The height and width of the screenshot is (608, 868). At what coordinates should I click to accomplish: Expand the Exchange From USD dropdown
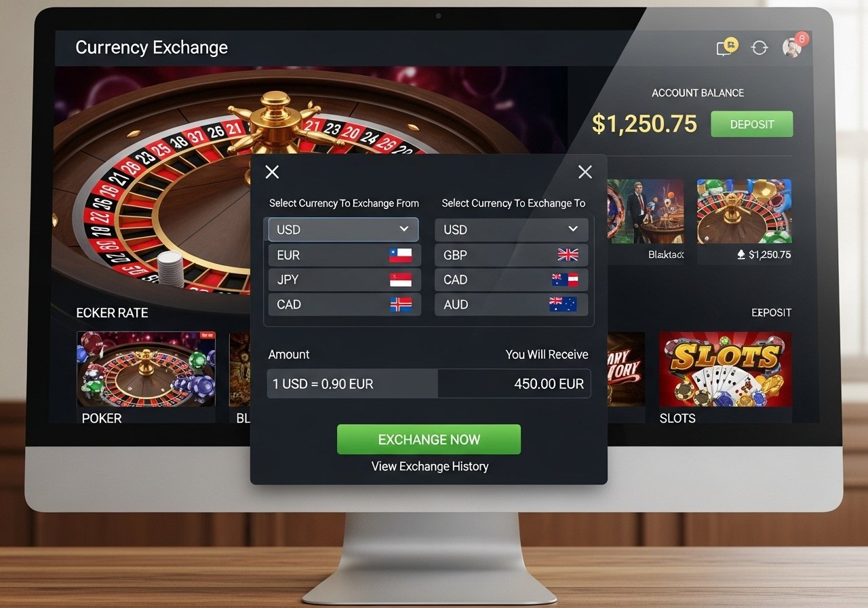[344, 229]
